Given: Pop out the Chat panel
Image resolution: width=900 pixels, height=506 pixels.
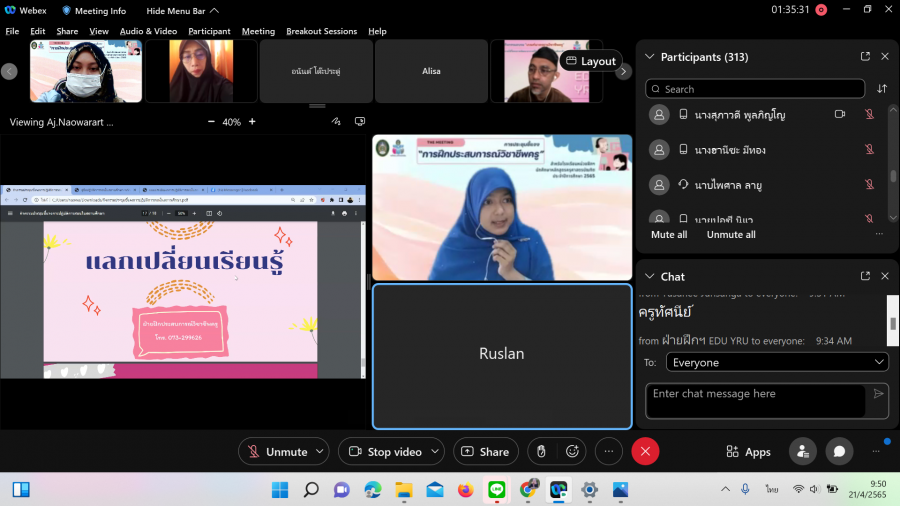Looking at the screenshot, I should coord(865,276).
